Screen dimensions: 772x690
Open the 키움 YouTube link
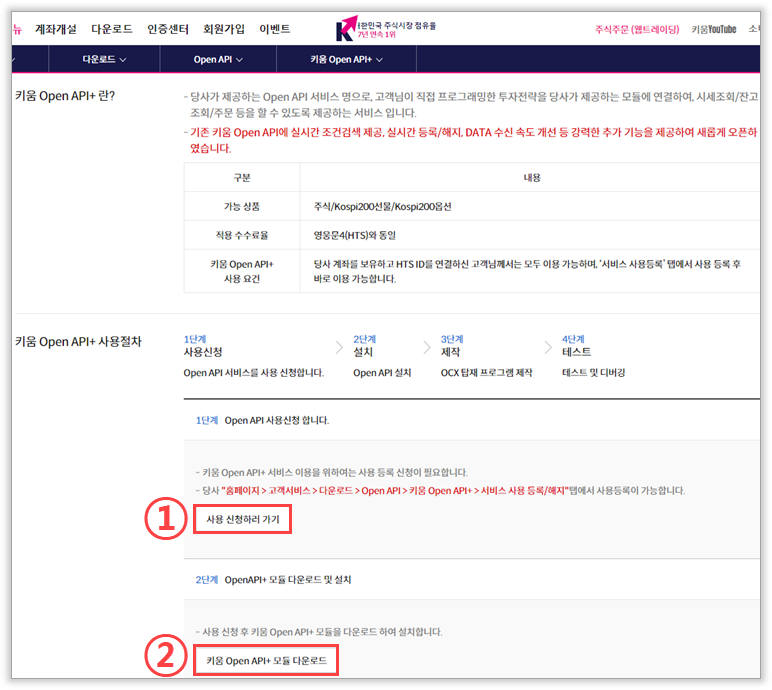pos(714,29)
